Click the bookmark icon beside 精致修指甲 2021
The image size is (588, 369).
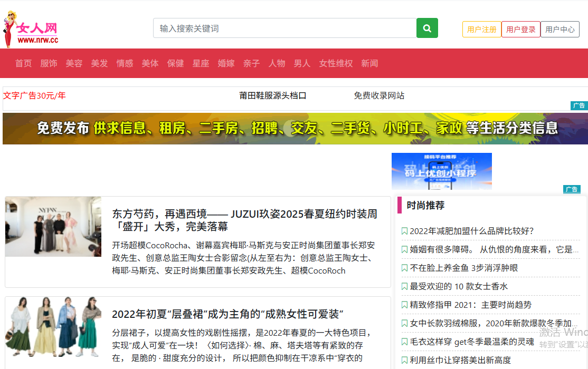point(405,305)
